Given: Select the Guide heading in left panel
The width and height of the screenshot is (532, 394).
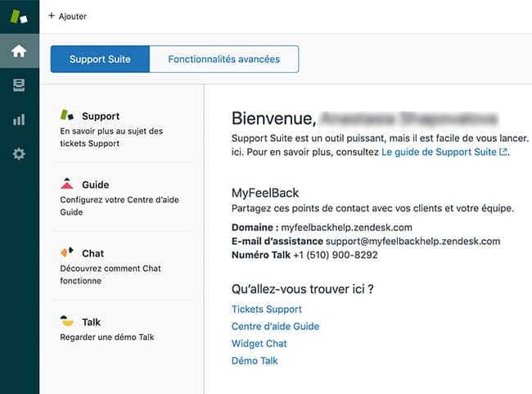Looking at the screenshot, I should click(96, 185).
